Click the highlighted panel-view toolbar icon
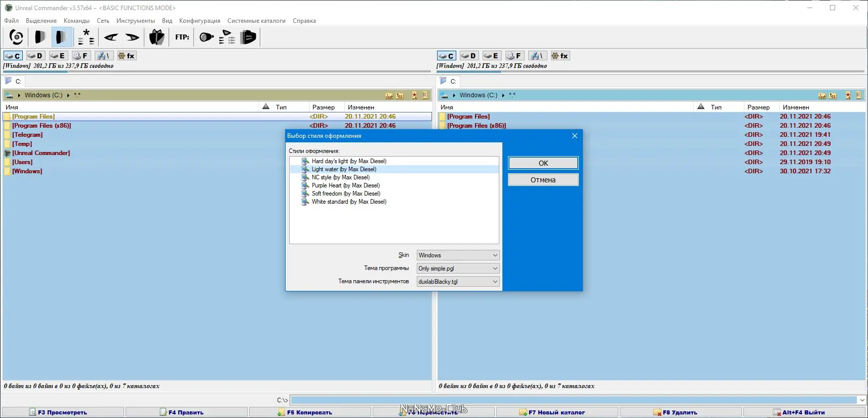Screen dimensions: 868x418 coord(61,37)
